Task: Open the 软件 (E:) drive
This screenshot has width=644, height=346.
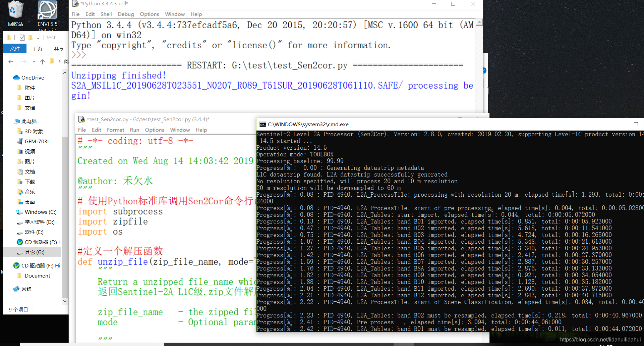Action: (30, 232)
